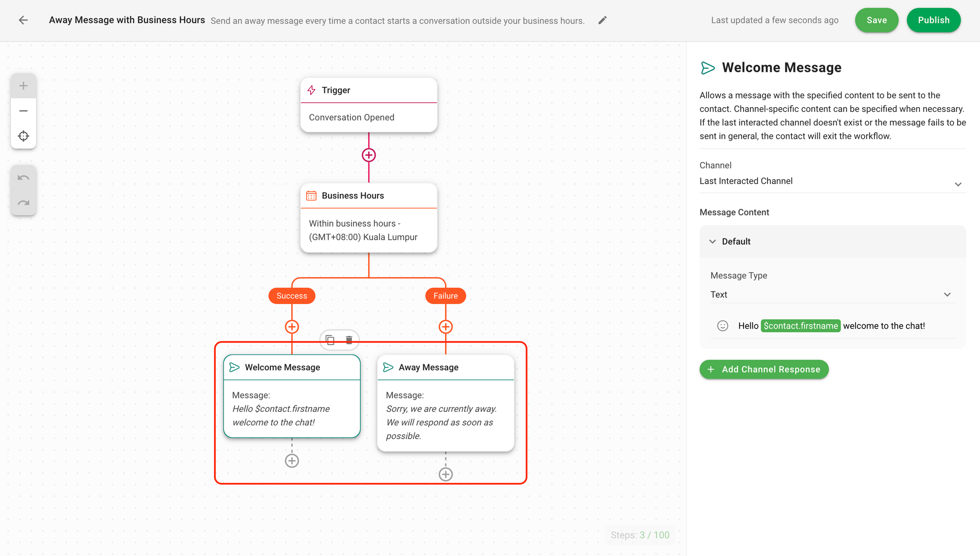Delete the step with trash icon
Screen dimensions: 980x556
[349, 340]
